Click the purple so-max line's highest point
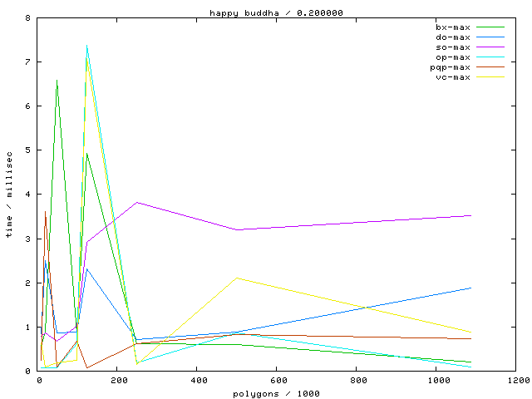 tap(137, 202)
